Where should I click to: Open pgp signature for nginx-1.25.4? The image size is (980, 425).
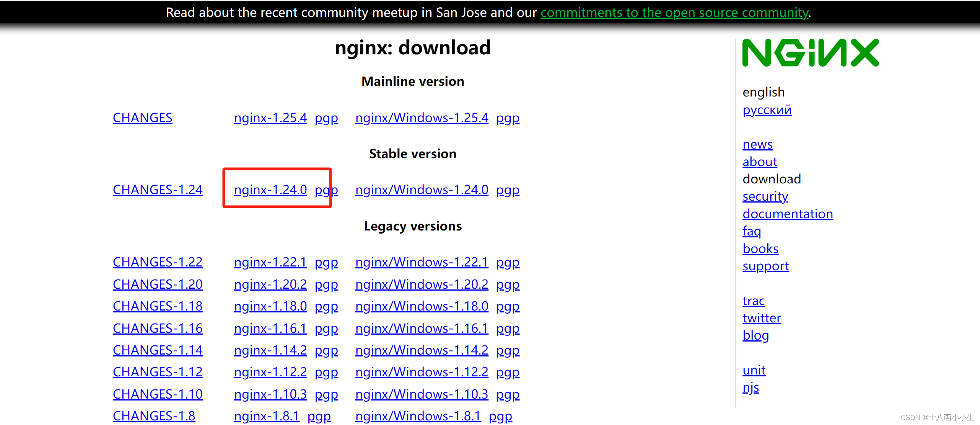(x=326, y=118)
